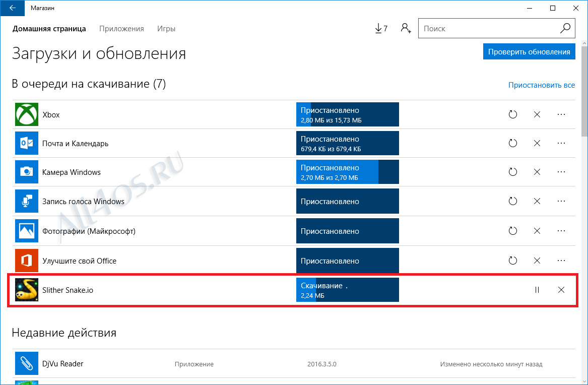This screenshot has width=588, height=385.
Task: Click the Приостановить все link
Action: pos(542,85)
